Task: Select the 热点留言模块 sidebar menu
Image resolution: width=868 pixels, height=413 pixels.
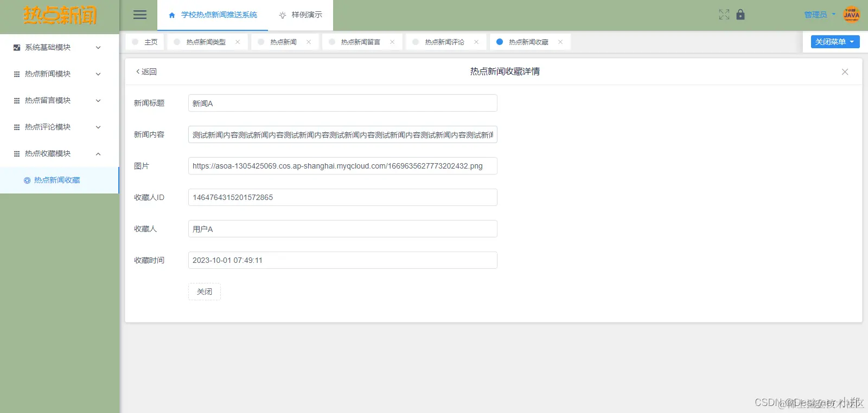Action: point(59,101)
